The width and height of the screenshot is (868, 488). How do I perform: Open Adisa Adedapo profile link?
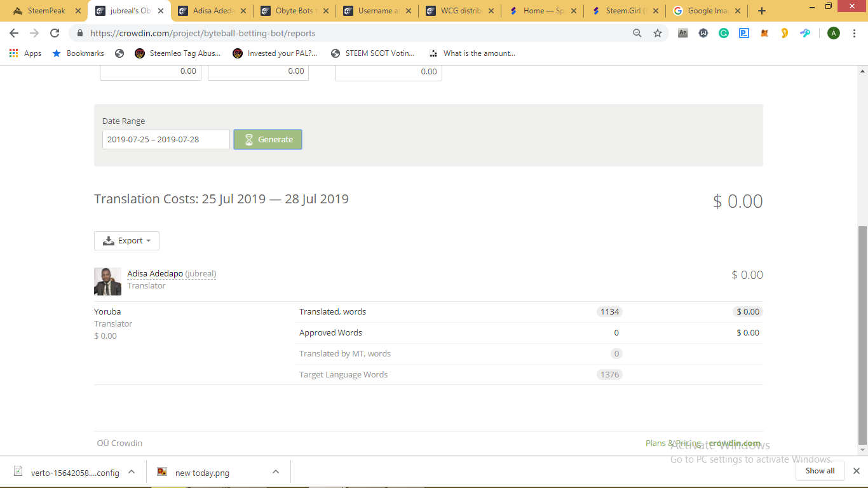[155, 274]
